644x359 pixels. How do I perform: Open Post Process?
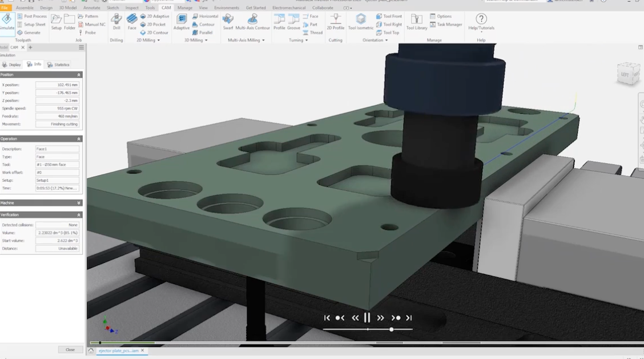point(32,16)
